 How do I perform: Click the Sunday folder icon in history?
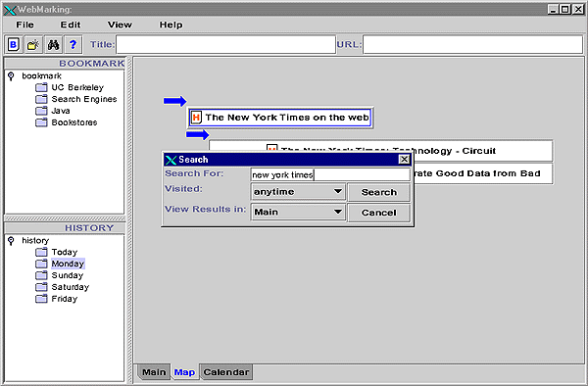click(41, 275)
